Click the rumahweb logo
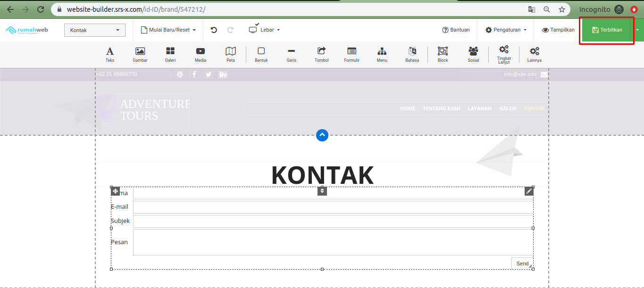This screenshot has height=288, width=644. point(26,30)
